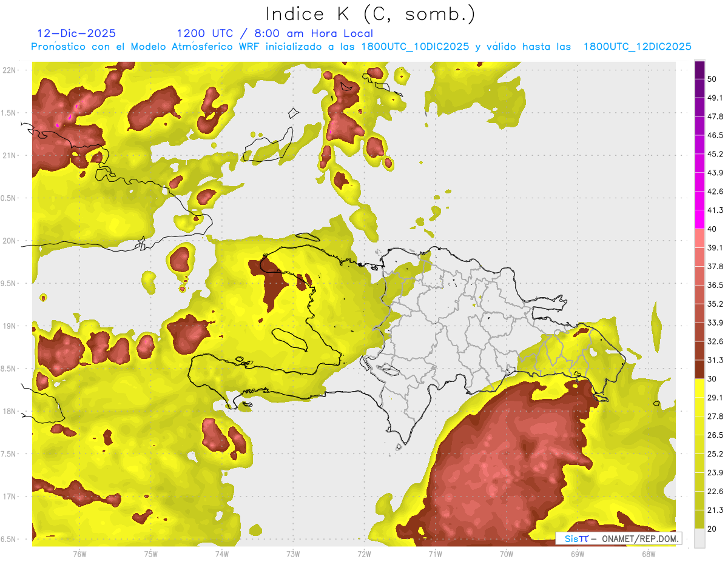
Task: Click the '70W' longitude label
Action: (x=507, y=554)
